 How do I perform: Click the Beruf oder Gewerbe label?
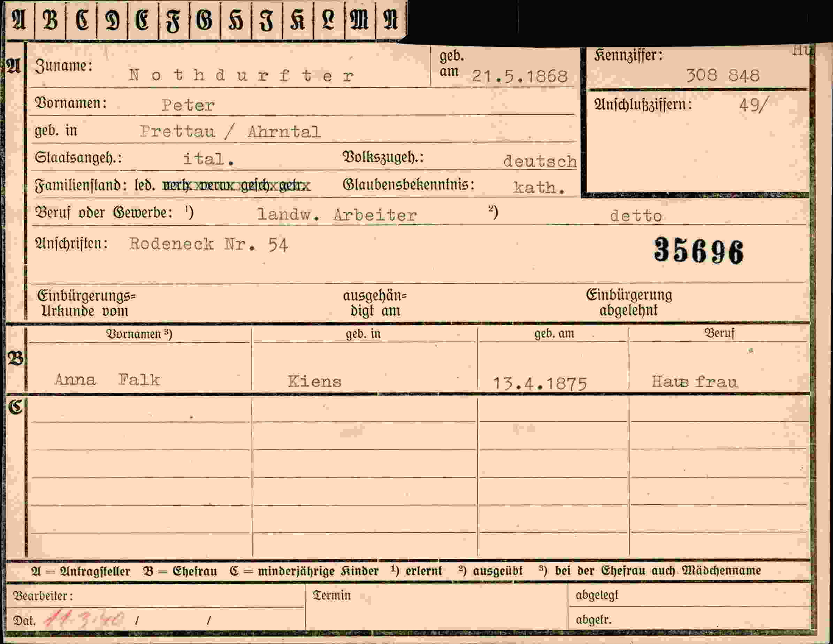pyautogui.click(x=104, y=212)
